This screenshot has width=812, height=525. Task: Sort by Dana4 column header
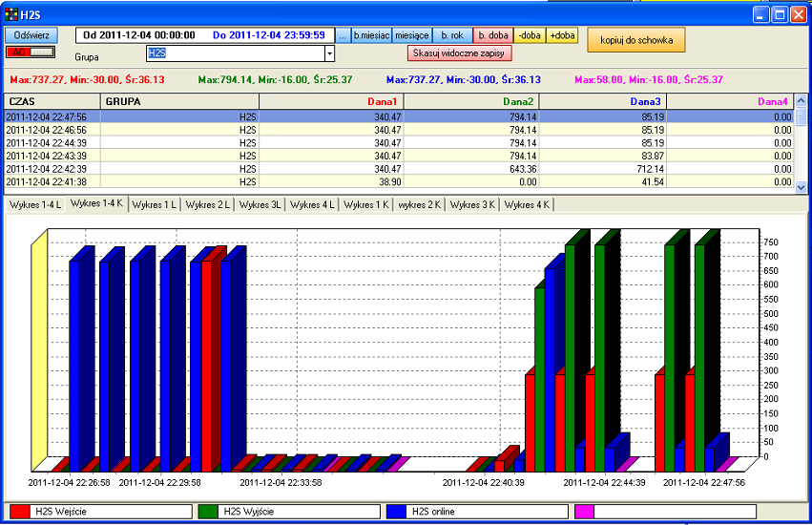pyautogui.click(x=730, y=101)
